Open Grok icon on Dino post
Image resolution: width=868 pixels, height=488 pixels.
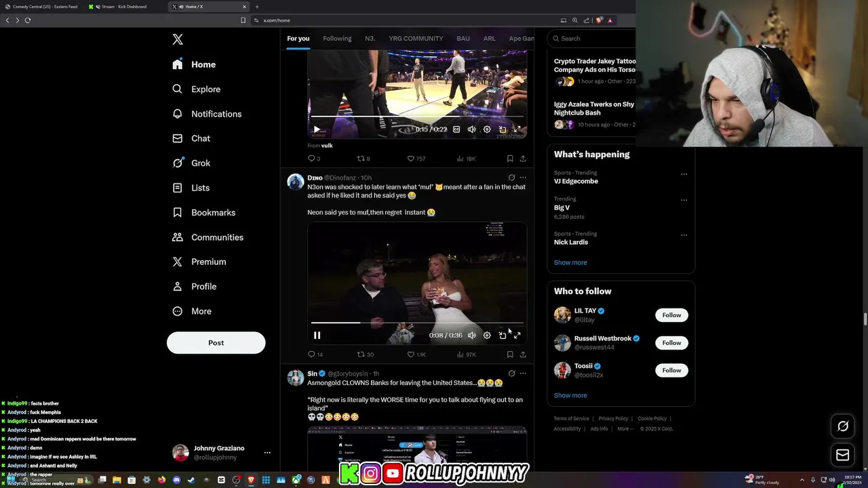click(x=511, y=178)
